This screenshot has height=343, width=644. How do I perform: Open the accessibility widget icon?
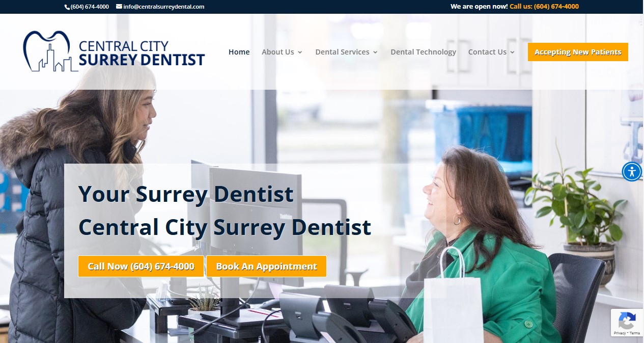632,171
